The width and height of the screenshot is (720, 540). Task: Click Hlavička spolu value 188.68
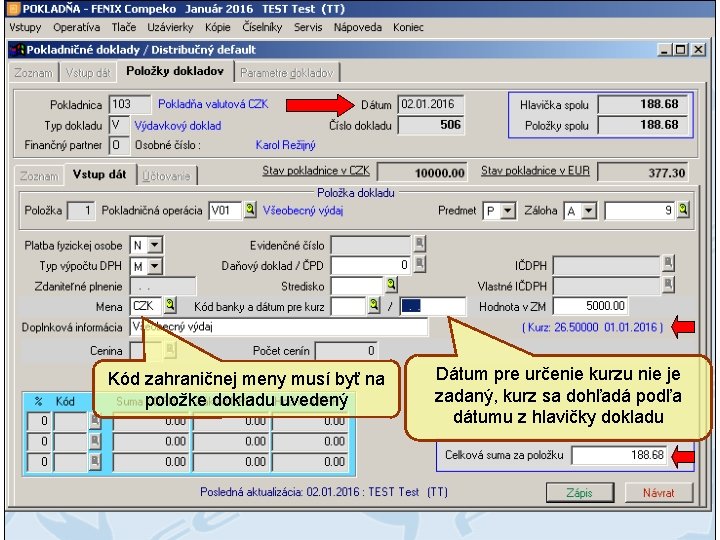[643, 104]
